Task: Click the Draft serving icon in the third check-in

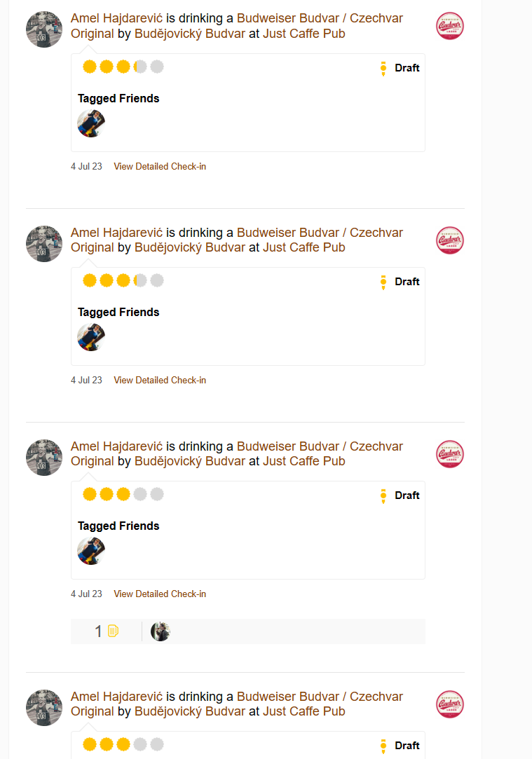Action: (383, 495)
